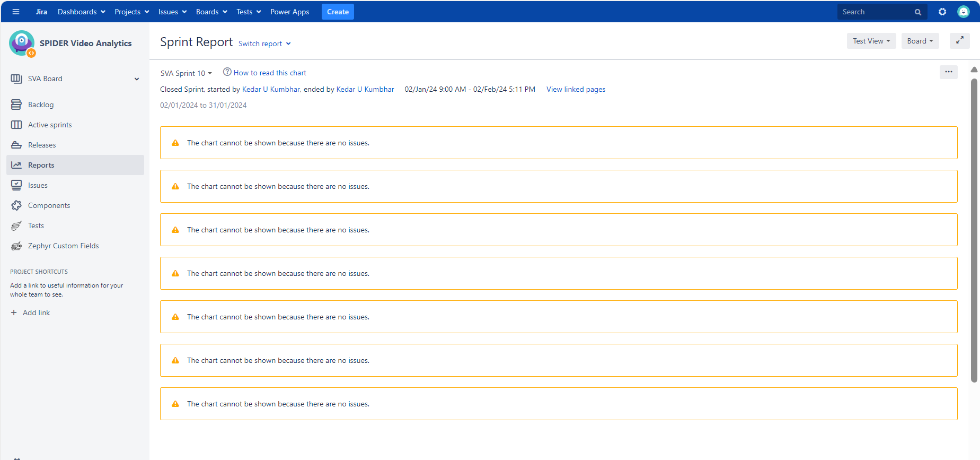Screen dimensions: 980x460
Task: Open Kedar U Kumbhar after 'started by'
Action: tap(271, 89)
